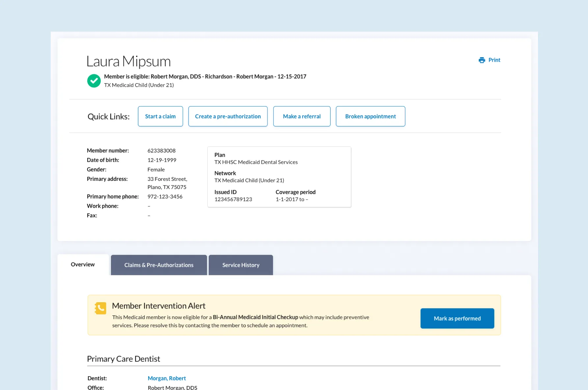
Task: Click the yellow phone book alert icon
Action: tap(101, 308)
